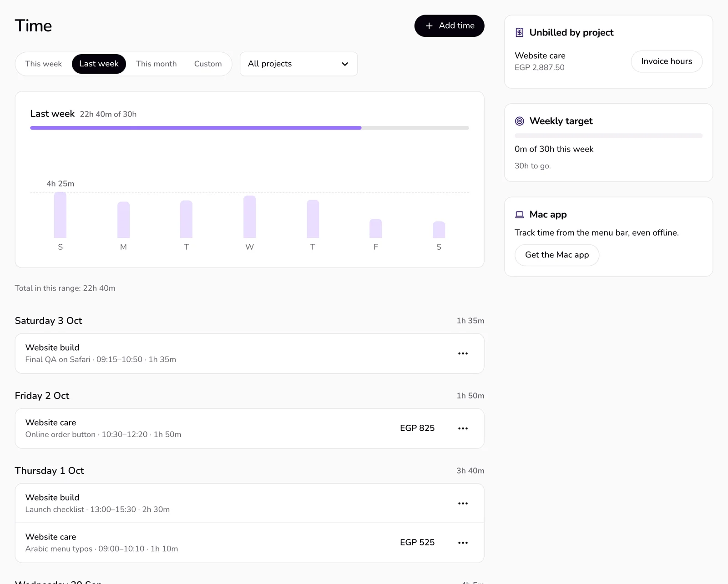Click the EGP 2,887.50 unbilled amount
Image resolution: width=728 pixels, height=584 pixels.
pos(540,67)
